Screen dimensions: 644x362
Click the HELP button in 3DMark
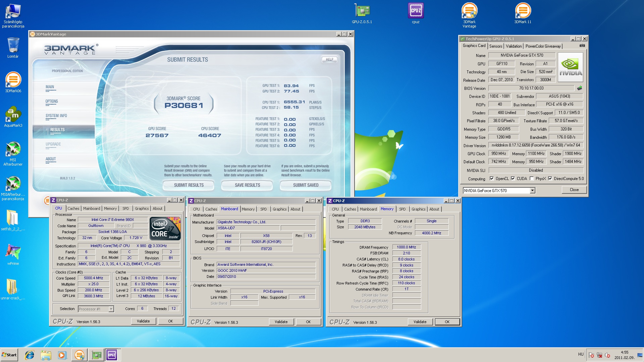329,60
